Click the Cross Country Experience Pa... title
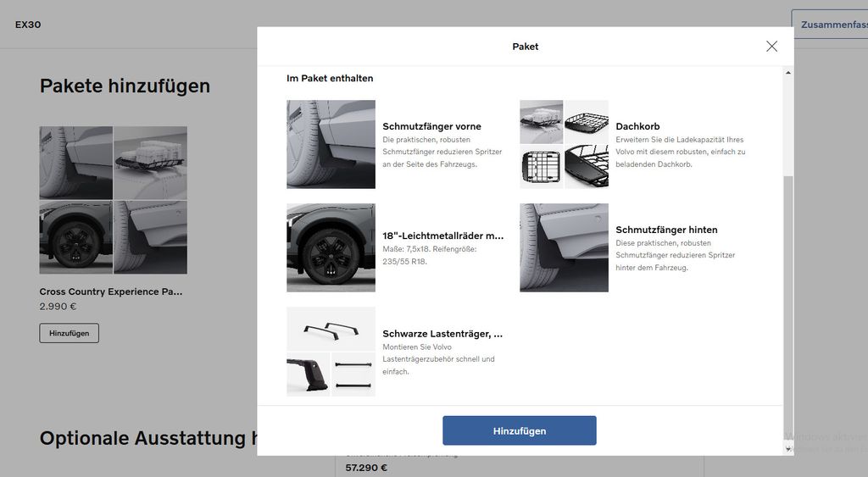868x477 pixels. coord(111,291)
